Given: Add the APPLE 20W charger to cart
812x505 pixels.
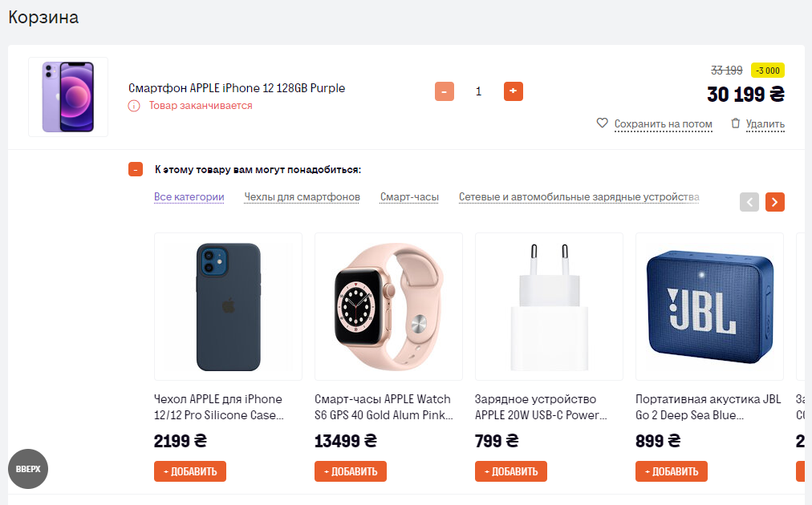Looking at the screenshot, I should coord(511,471).
